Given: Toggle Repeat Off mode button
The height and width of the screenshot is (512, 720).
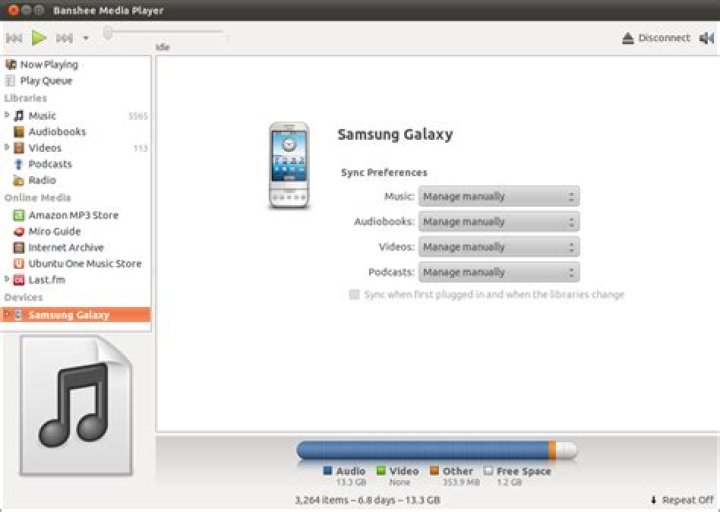Looking at the screenshot, I should pyautogui.click(x=682, y=500).
